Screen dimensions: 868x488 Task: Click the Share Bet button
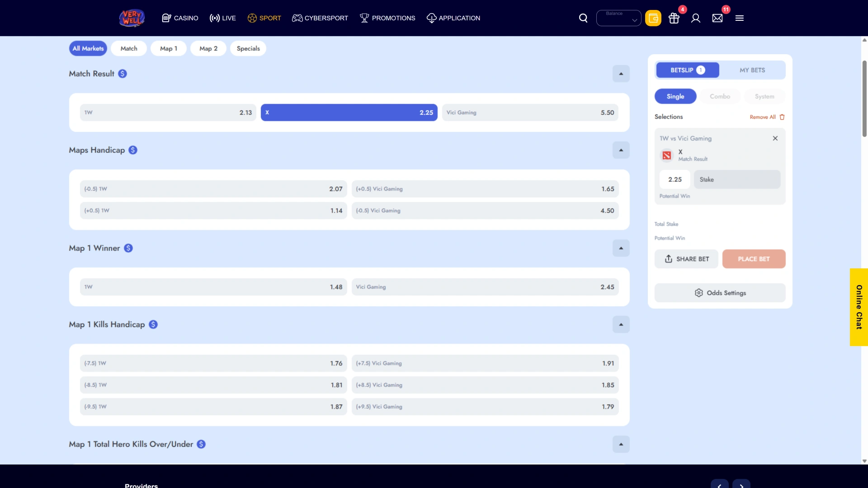coord(686,259)
